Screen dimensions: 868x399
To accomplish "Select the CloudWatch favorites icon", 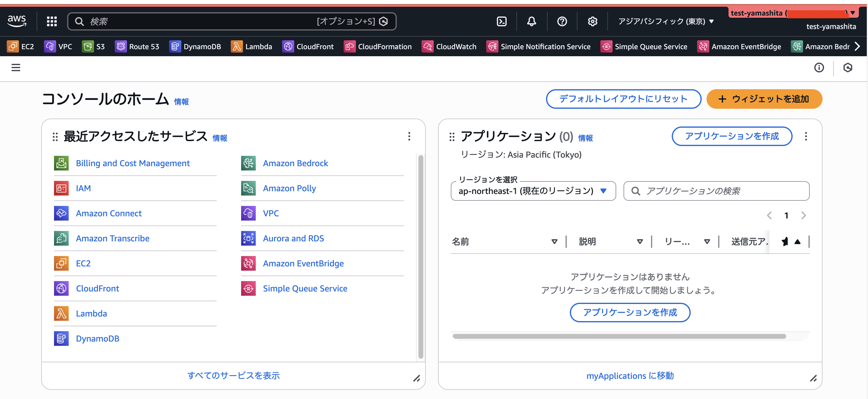I will click(x=449, y=46).
